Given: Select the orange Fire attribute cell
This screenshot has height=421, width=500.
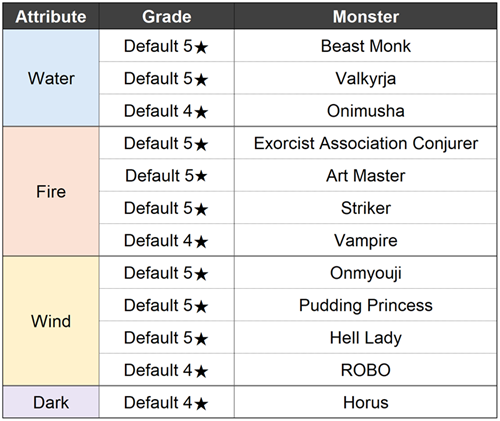Looking at the screenshot, I should click(x=51, y=191).
